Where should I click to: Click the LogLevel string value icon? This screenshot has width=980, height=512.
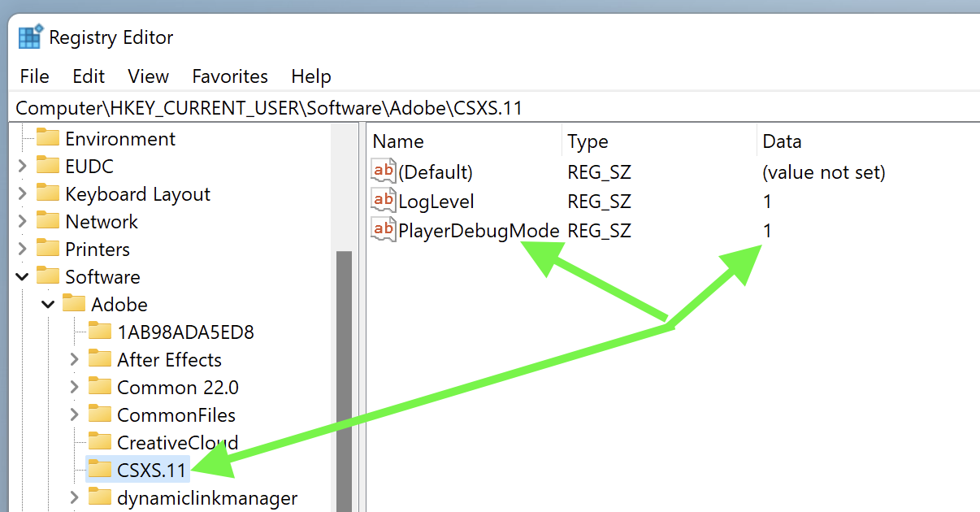point(384,200)
